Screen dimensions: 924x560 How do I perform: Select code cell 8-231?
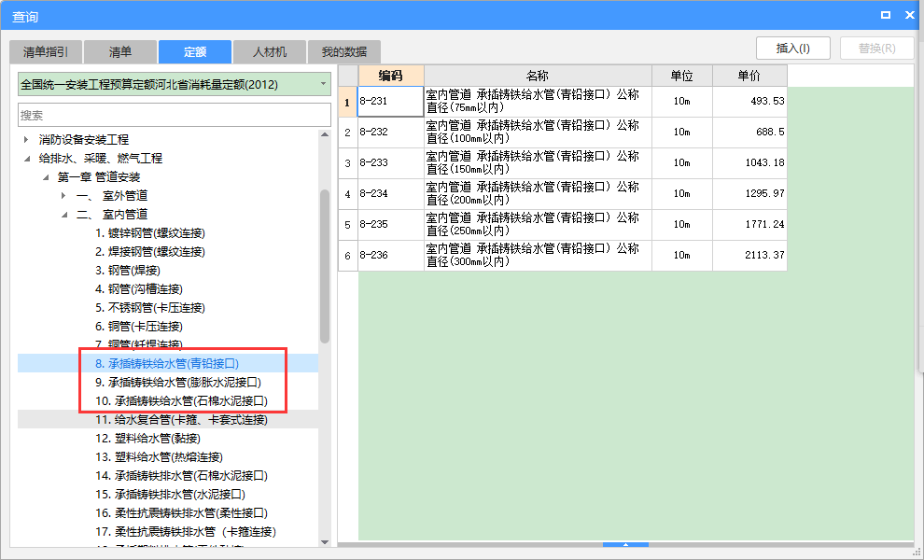point(391,102)
